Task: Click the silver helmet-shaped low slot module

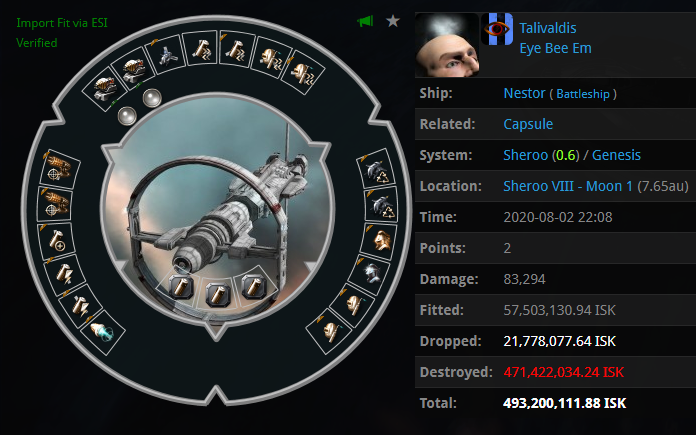Action: tap(371, 273)
